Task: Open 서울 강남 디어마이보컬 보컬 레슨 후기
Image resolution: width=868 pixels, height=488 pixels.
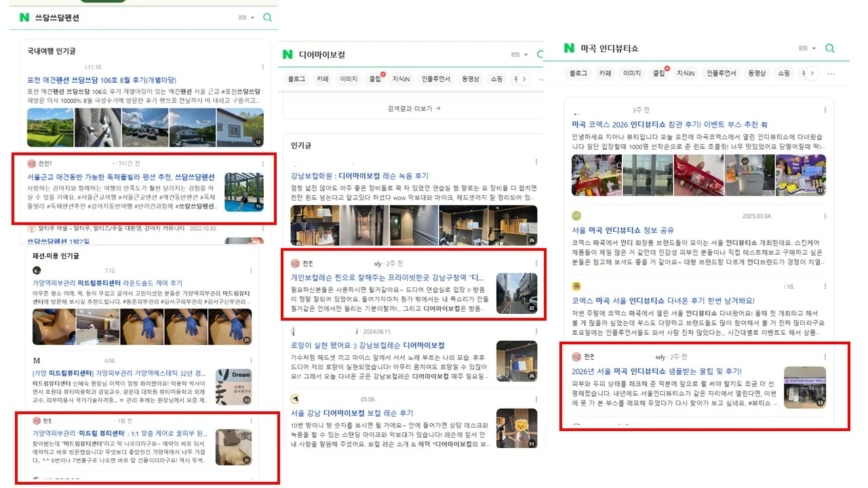Action: point(352,413)
